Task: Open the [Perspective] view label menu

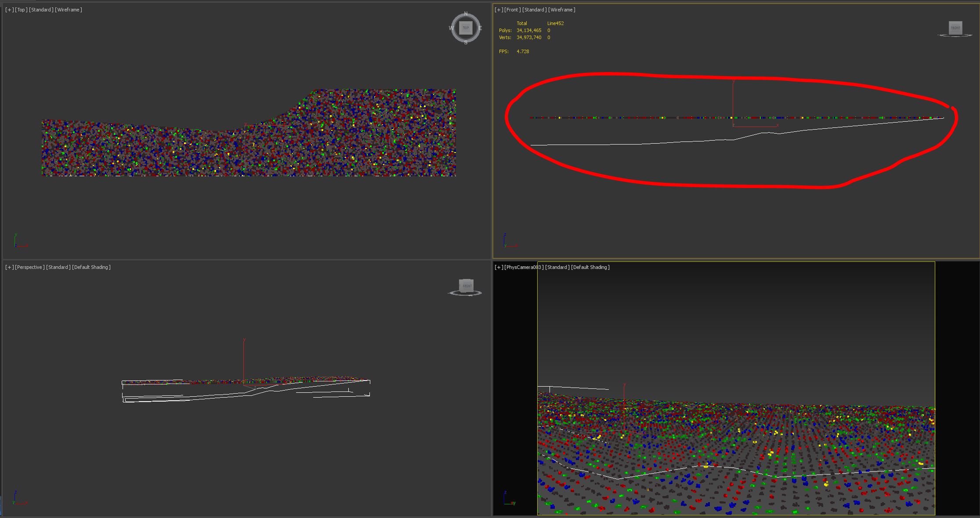Action: click(x=29, y=267)
